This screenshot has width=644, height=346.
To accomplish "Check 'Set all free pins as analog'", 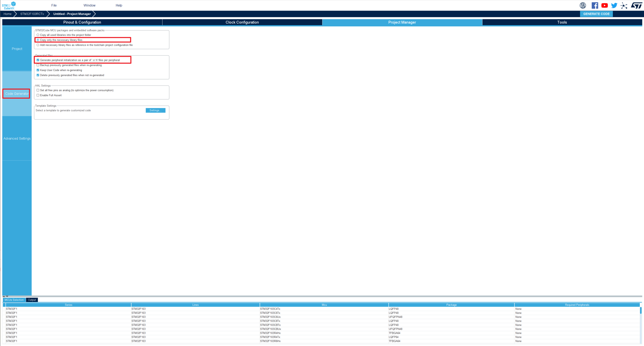I will [38, 90].
